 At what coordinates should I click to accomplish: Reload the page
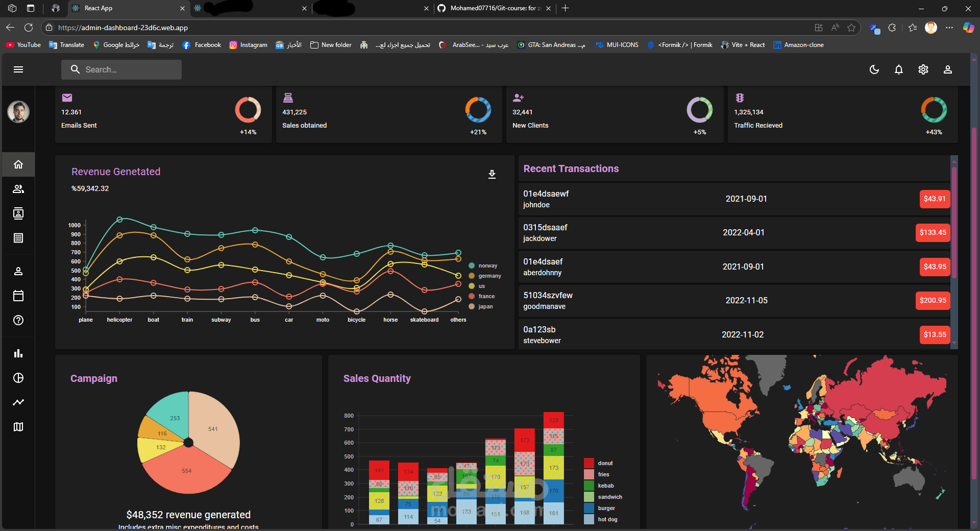[x=29, y=28]
